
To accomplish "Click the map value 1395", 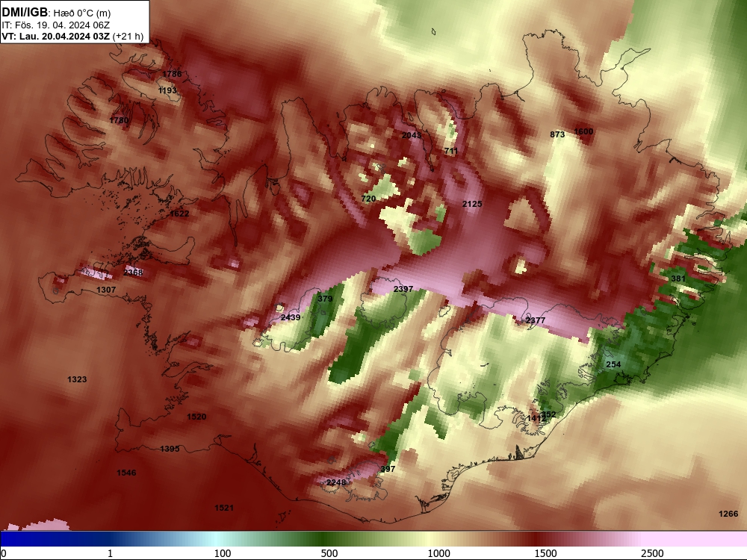I will 170,449.
